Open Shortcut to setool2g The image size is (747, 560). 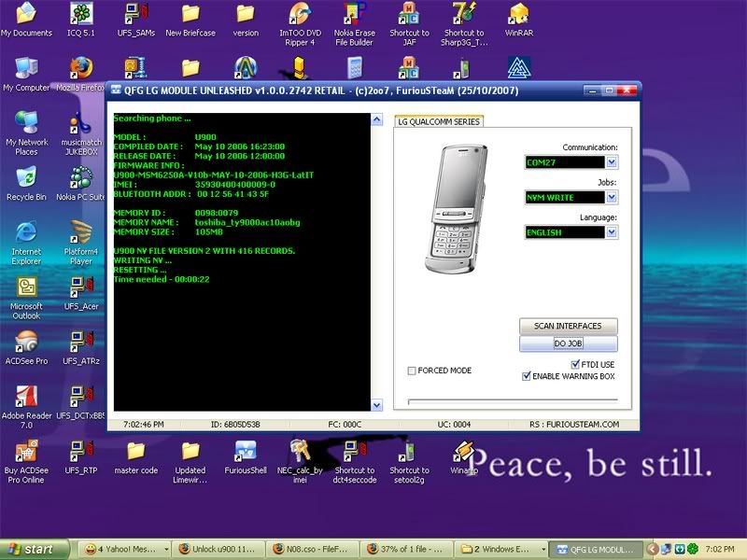coord(409,462)
